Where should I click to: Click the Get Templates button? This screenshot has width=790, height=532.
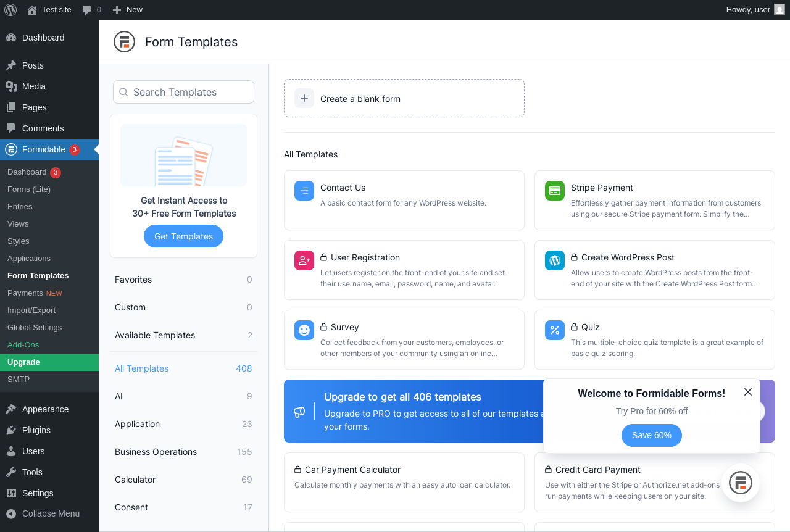point(183,236)
